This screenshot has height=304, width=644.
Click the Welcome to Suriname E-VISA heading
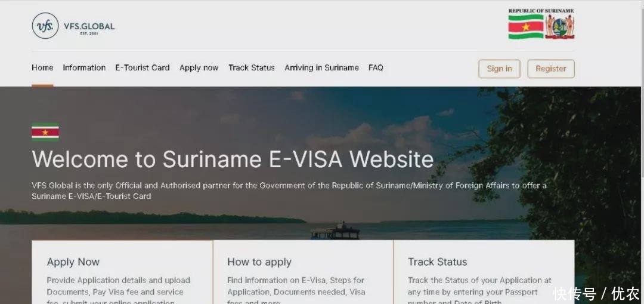point(233,159)
